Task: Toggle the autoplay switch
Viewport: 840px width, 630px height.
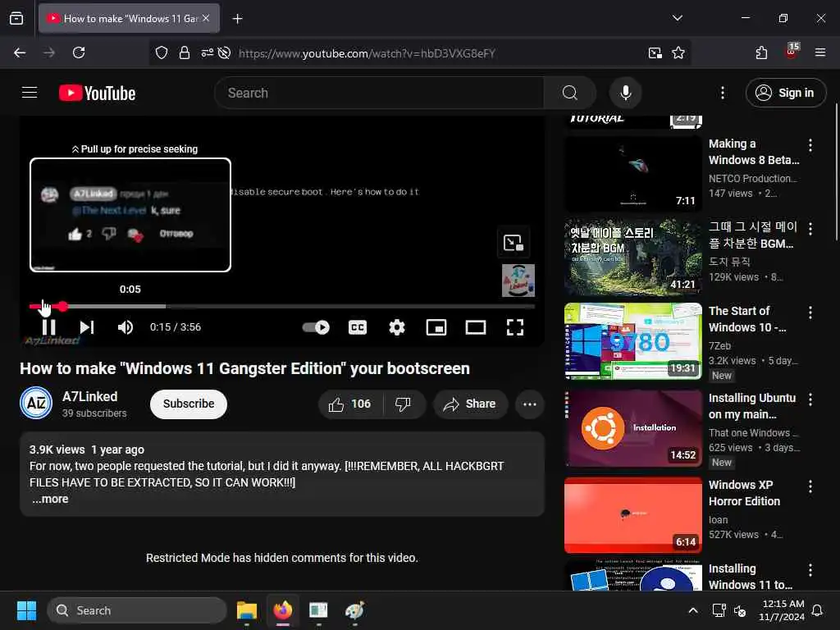Action: tap(316, 327)
